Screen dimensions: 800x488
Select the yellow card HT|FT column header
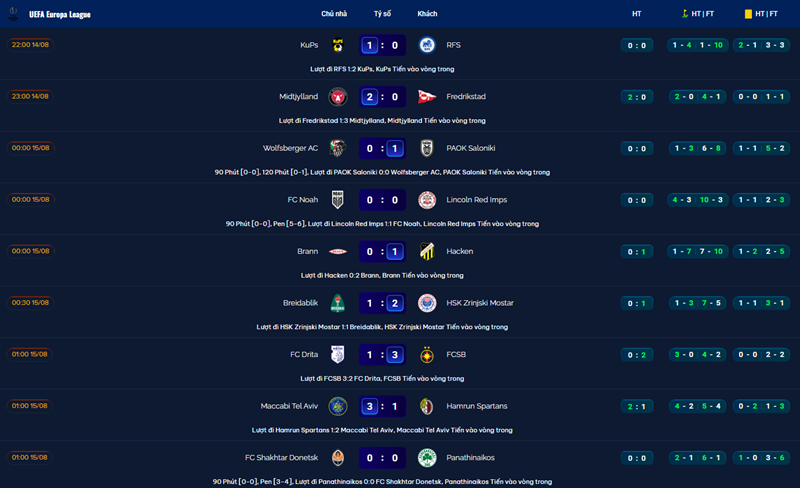click(x=761, y=14)
